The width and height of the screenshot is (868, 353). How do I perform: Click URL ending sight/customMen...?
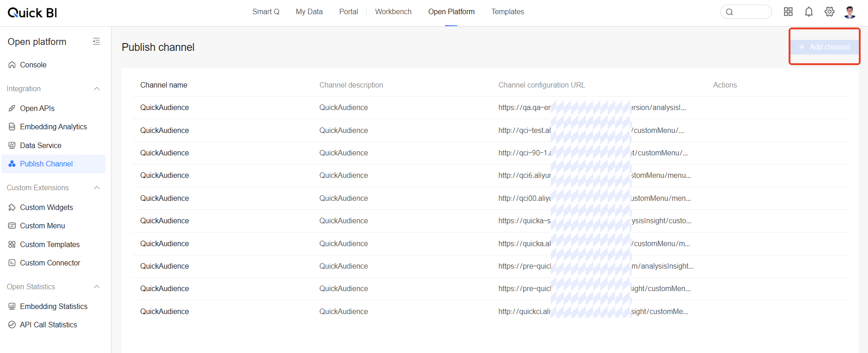click(594, 289)
